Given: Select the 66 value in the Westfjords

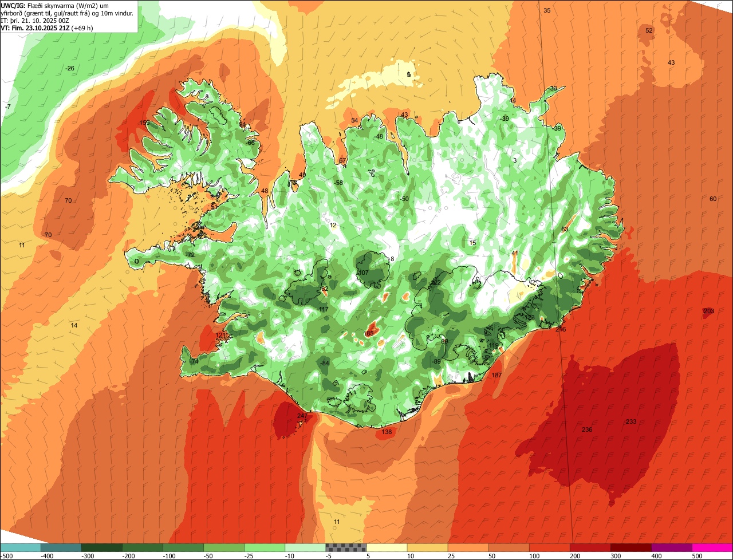Looking at the screenshot, I should pyautogui.click(x=251, y=143).
